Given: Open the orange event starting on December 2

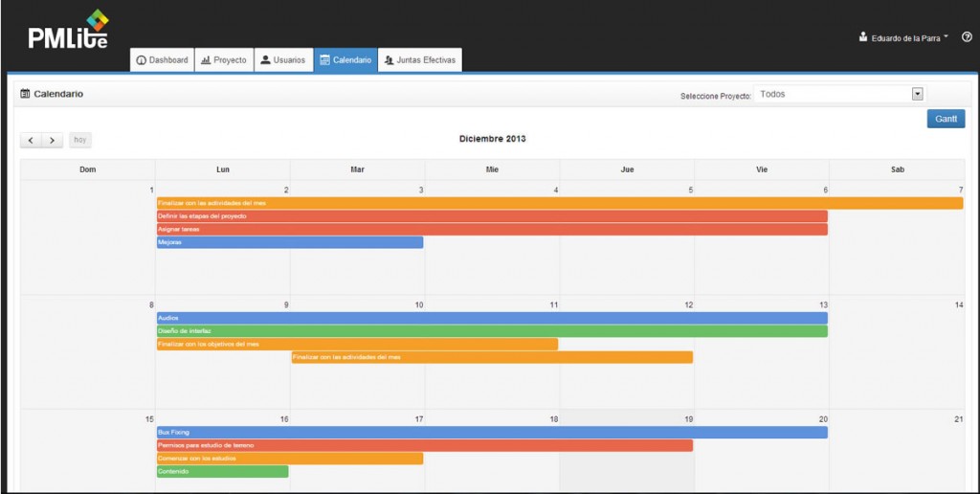Looking at the screenshot, I should point(559,203).
